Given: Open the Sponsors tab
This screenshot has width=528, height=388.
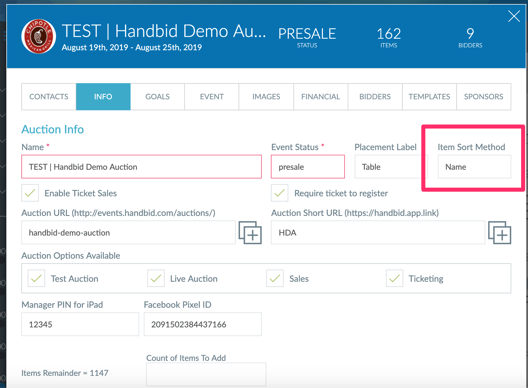Looking at the screenshot, I should (484, 97).
